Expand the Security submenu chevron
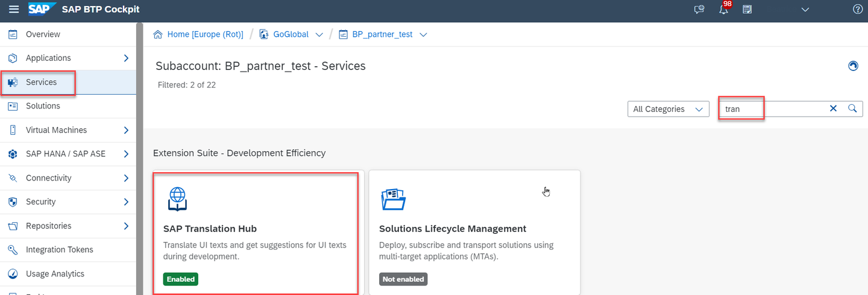 (x=126, y=202)
